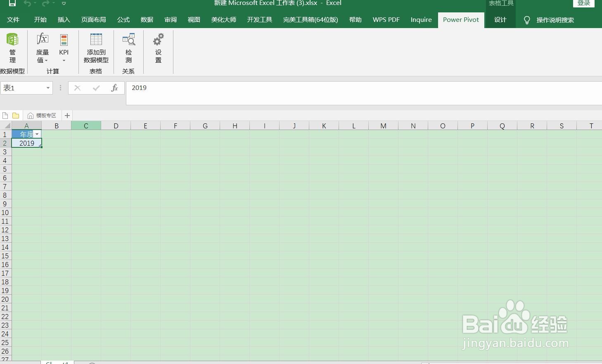Image resolution: width=602 pixels, height=364 pixels.
Task: Click into the 操作说明搜索 search box
Action: [x=555, y=20]
